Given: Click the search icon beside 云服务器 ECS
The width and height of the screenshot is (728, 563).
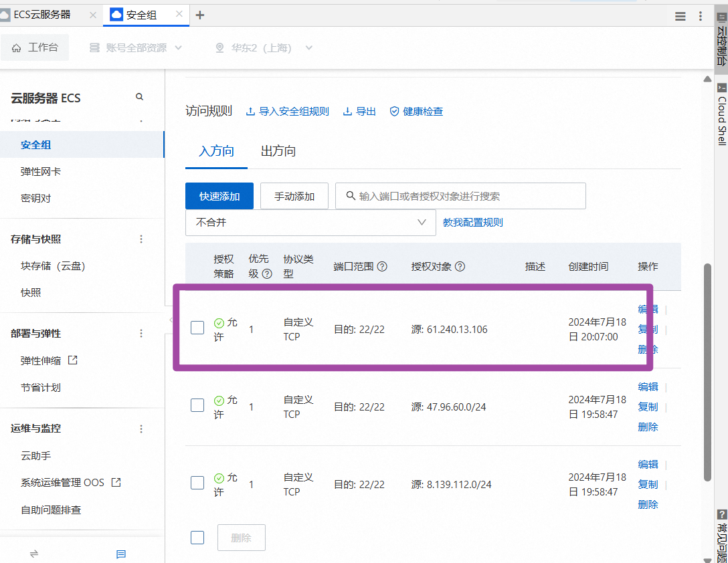Looking at the screenshot, I should coord(139,96).
